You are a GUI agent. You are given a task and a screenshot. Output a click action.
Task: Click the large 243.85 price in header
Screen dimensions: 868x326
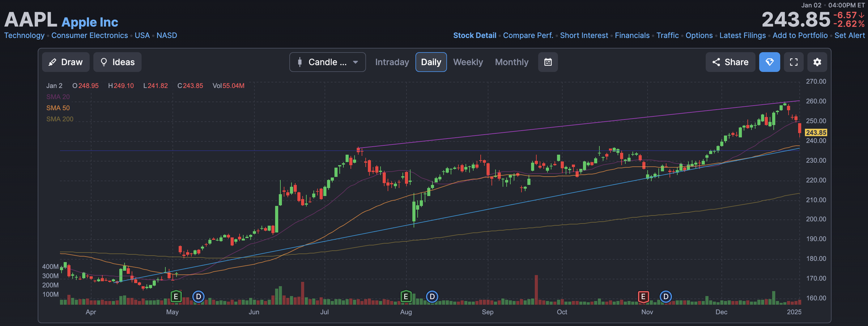796,19
